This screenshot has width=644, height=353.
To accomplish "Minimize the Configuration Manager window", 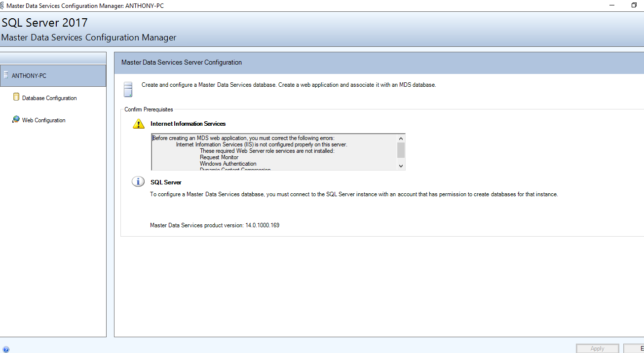I will coord(612,5).
